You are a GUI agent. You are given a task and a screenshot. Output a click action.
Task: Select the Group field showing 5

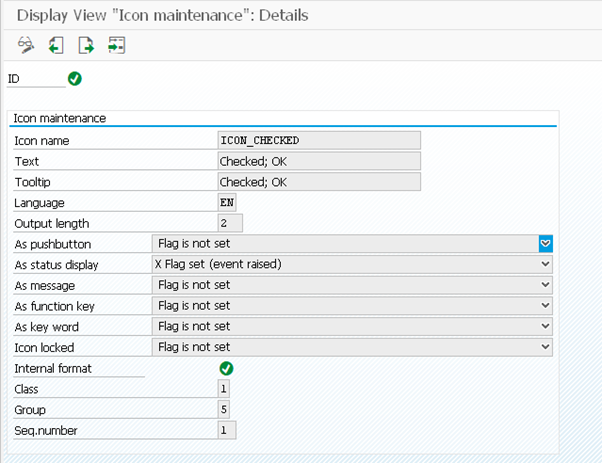pos(224,409)
